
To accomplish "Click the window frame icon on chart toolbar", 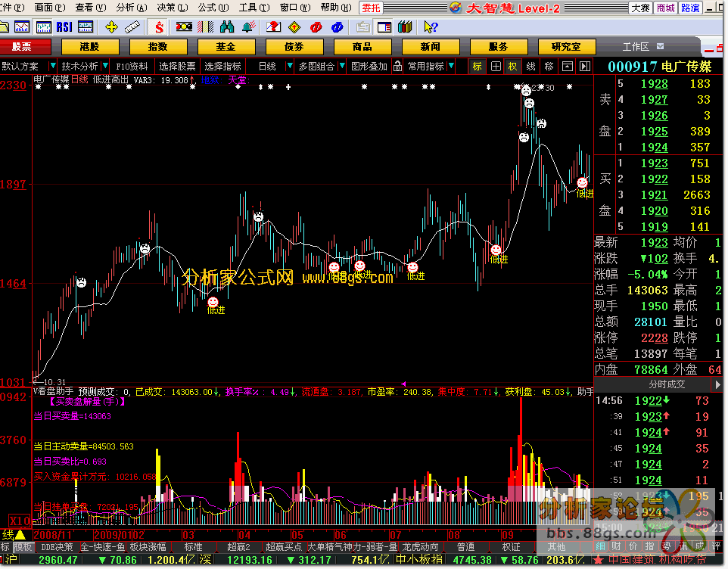I will click(x=568, y=67).
